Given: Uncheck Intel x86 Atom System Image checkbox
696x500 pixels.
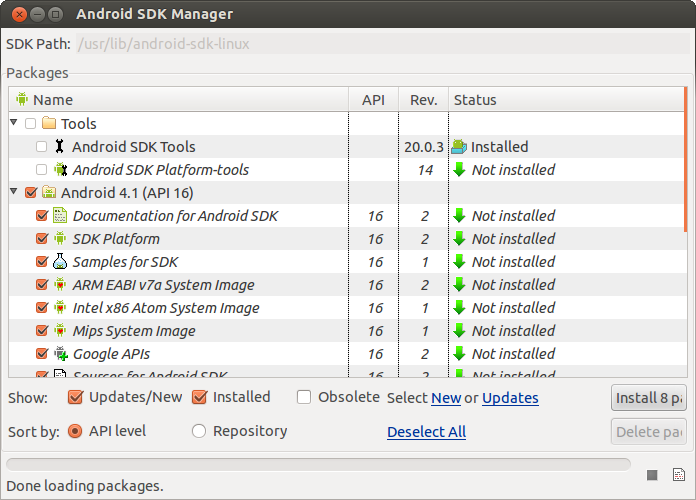Looking at the screenshot, I should 42,307.
